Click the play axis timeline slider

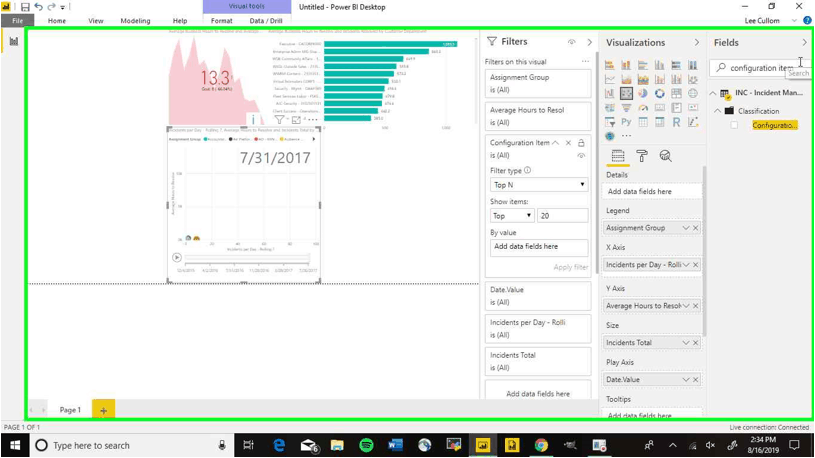[x=247, y=257]
